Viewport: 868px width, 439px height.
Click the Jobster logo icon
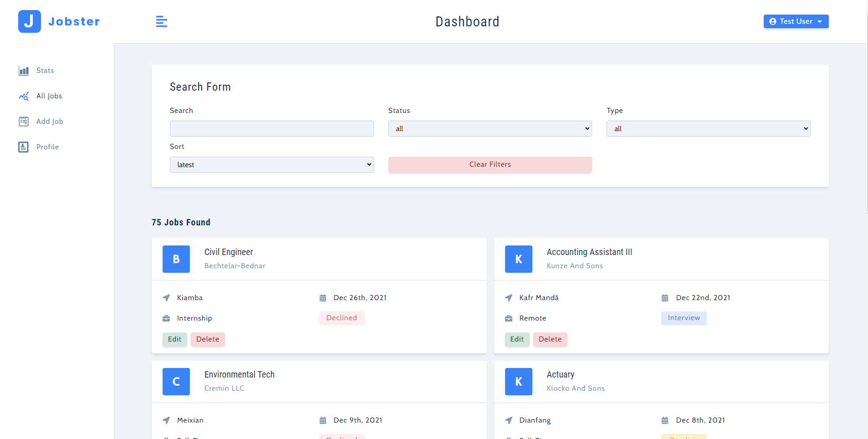coord(30,21)
